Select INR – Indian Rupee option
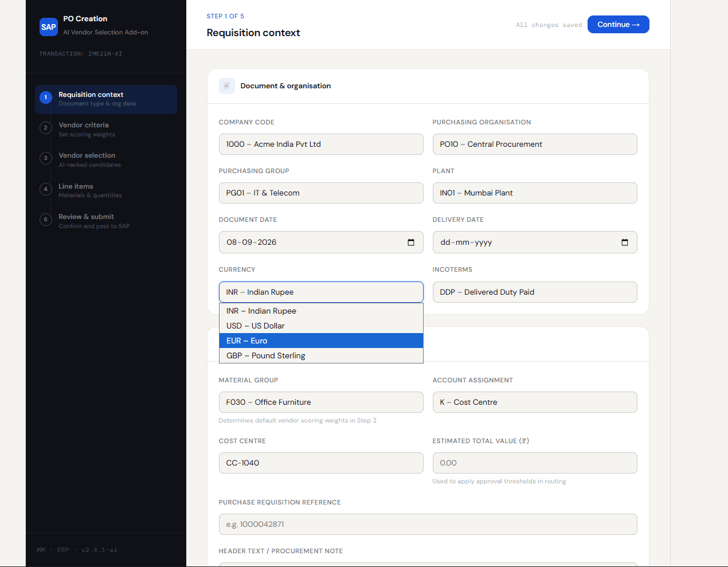Viewport: 728px width, 567px height. pos(321,311)
